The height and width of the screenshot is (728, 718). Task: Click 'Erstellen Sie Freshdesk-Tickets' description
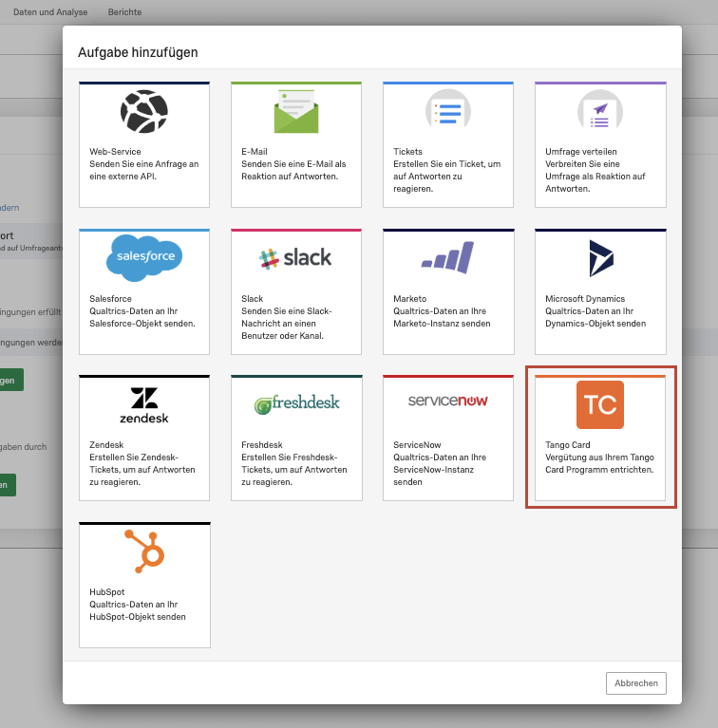(294, 470)
